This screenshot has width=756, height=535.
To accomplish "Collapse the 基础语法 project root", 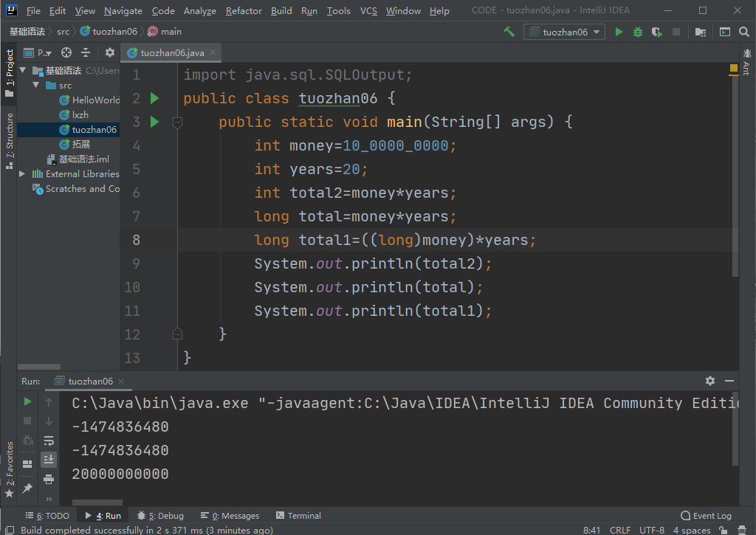I will (23, 70).
